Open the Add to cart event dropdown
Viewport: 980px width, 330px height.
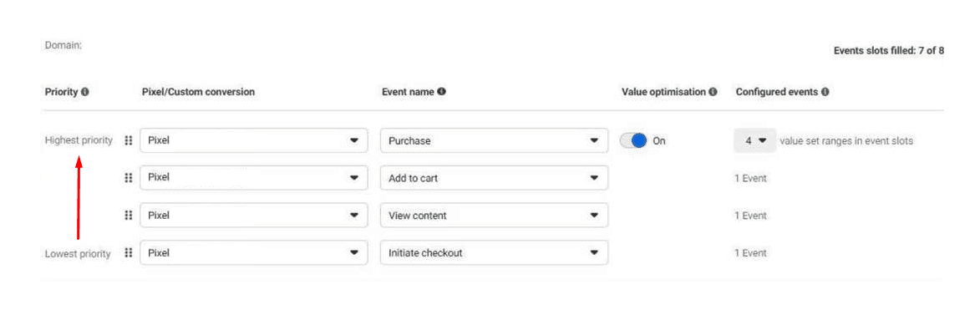point(494,178)
